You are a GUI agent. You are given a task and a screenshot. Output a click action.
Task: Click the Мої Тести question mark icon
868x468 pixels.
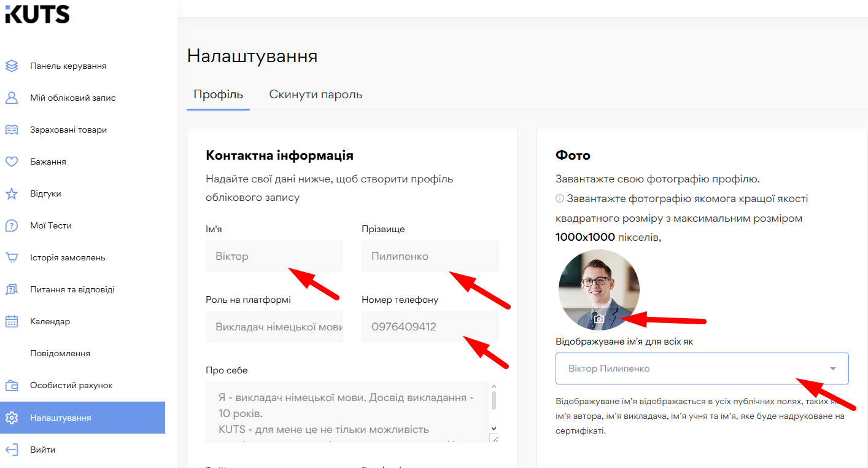point(12,225)
